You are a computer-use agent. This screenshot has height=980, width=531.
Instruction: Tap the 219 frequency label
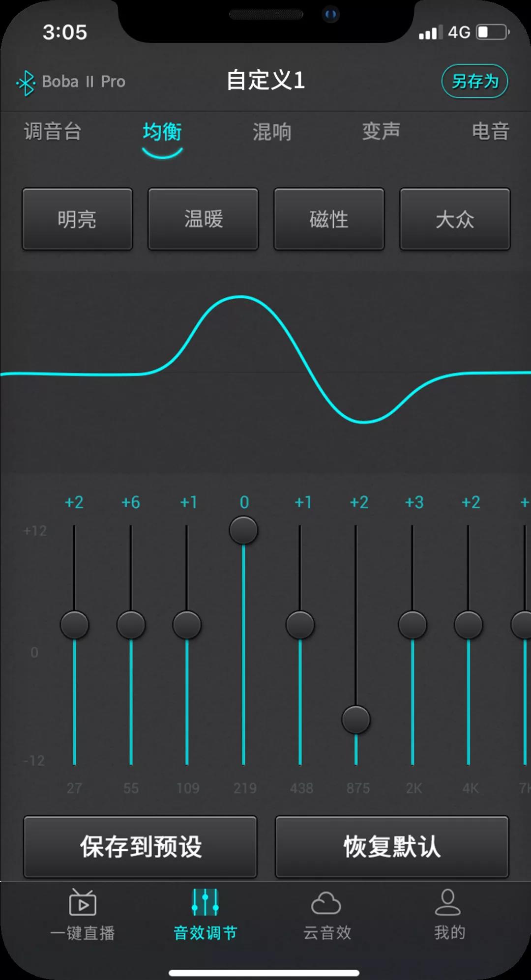pos(245,788)
